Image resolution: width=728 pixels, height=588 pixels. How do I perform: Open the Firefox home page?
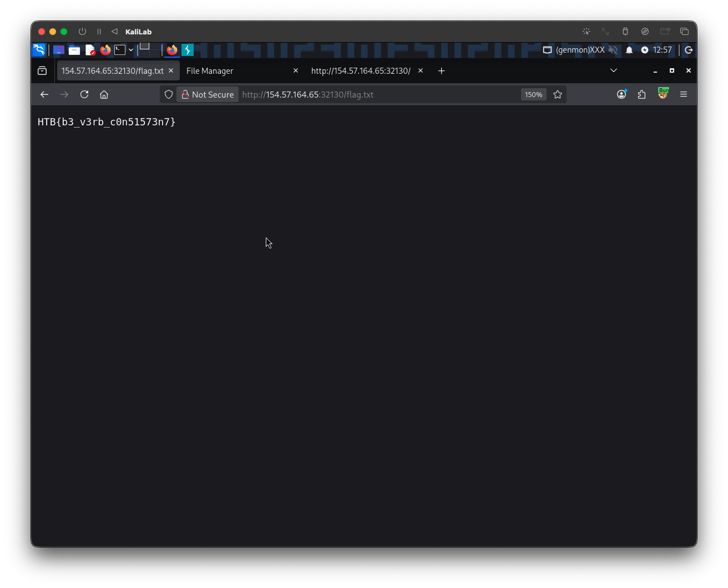(x=104, y=94)
